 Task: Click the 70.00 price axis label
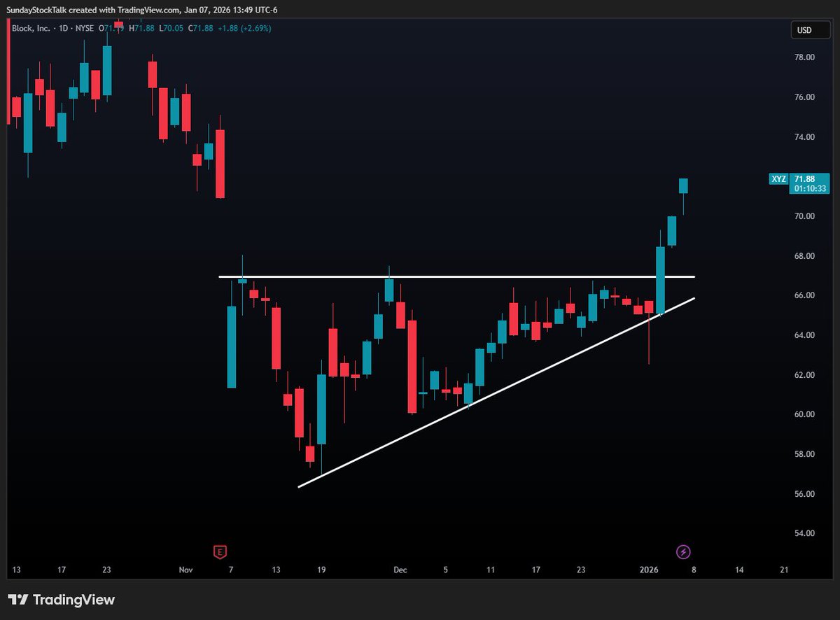pyautogui.click(x=804, y=216)
